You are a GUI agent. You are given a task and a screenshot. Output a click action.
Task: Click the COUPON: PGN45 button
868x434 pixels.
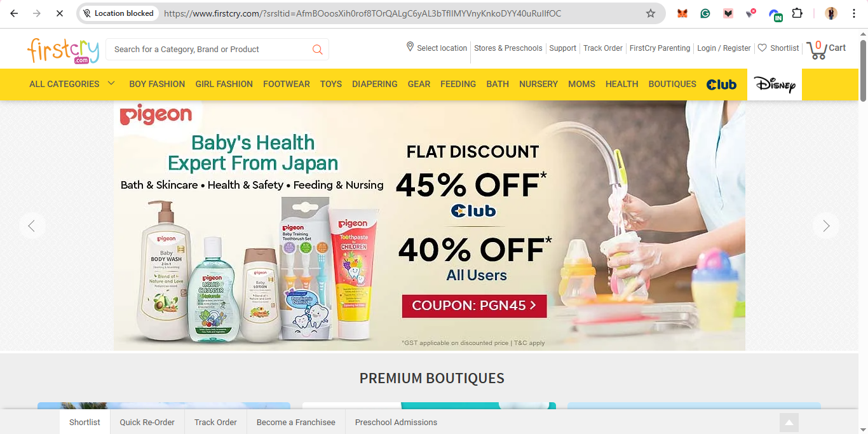(474, 306)
